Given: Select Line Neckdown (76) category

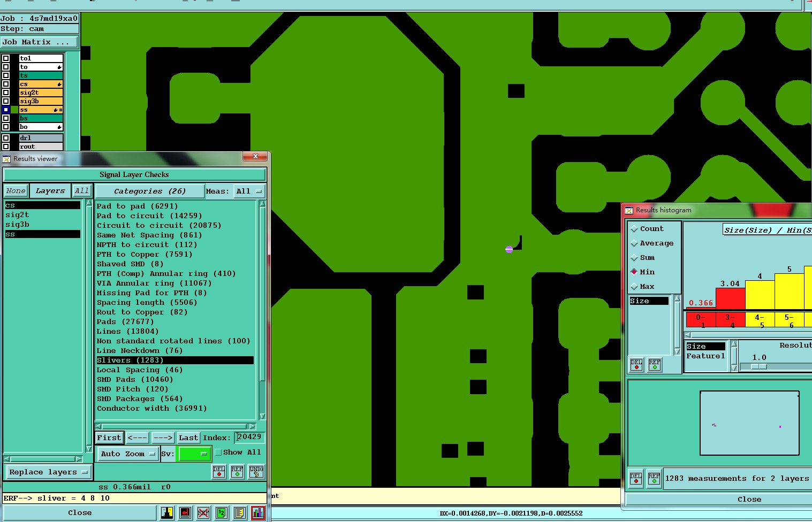Looking at the screenshot, I should (x=140, y=351).
